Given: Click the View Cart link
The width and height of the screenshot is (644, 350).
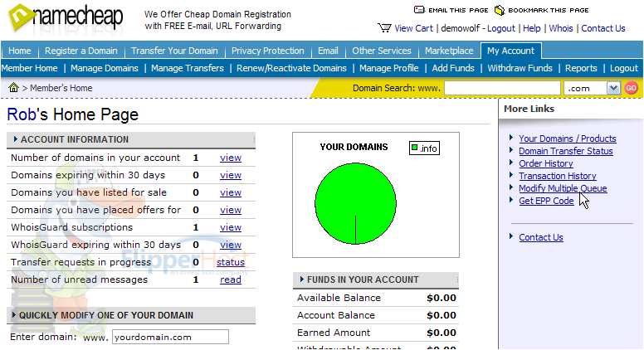Looking at the screenshot, I should tap(413, 28).
